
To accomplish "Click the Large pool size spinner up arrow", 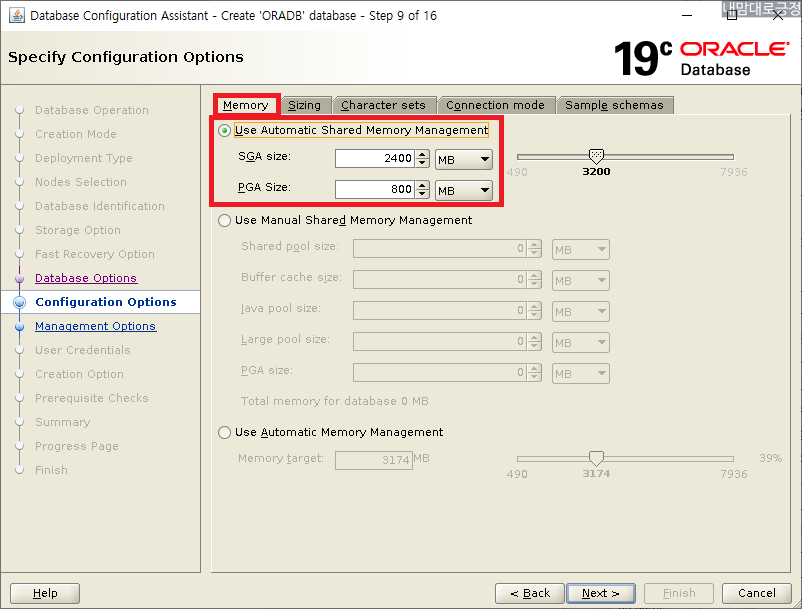I will tap(534, 337).
